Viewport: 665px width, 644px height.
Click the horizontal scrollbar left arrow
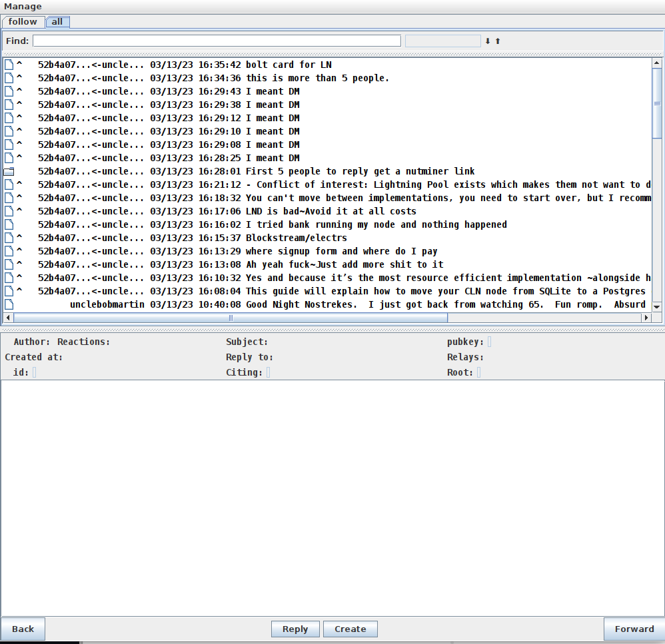point(8,318)
